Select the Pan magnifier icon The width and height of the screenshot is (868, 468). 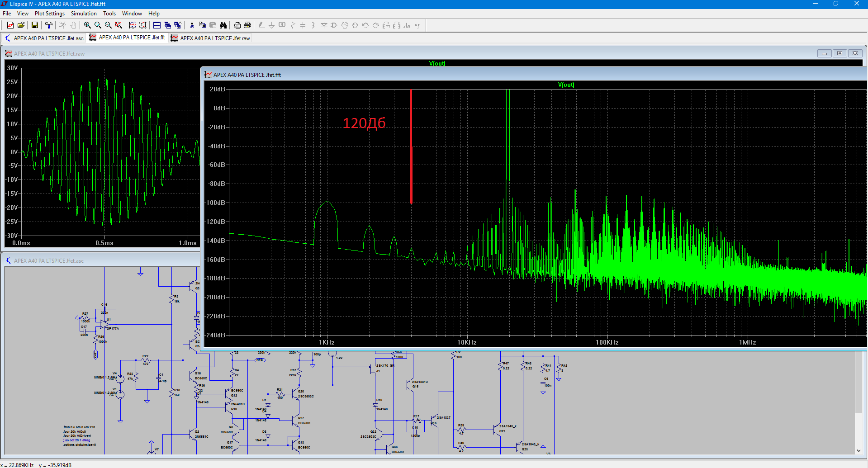coord(98,25)
